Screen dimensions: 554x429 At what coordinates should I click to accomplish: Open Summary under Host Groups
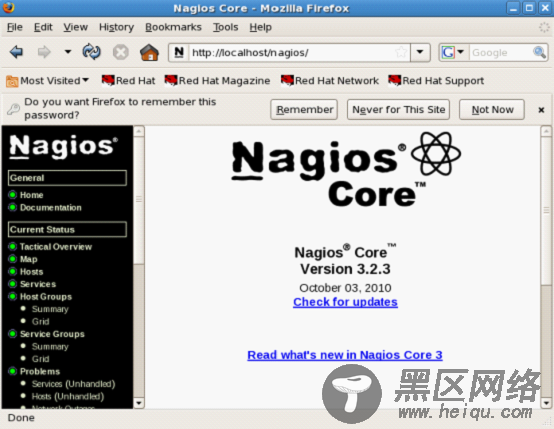tap(50, 309)
